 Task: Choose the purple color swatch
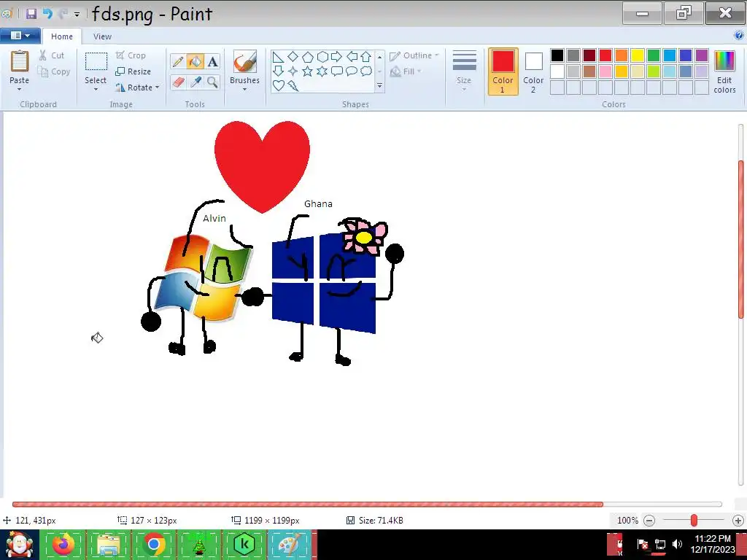click(702, 55)
